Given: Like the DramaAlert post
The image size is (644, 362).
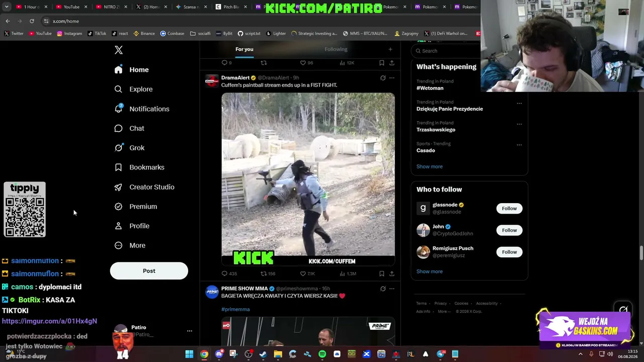Looking at the screenshot, I should (x=307, y=274).
